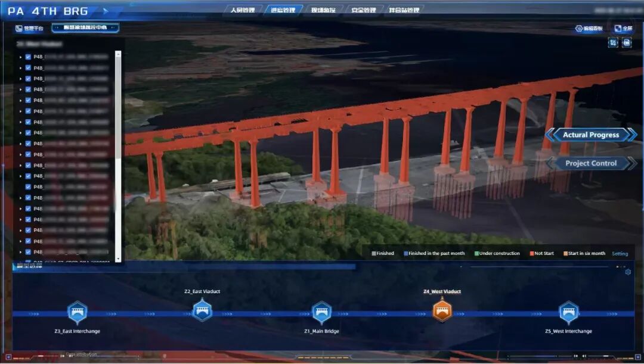
Task: Uncheck the second P4B tree row checkbox
Action: (x=28, y=68)
